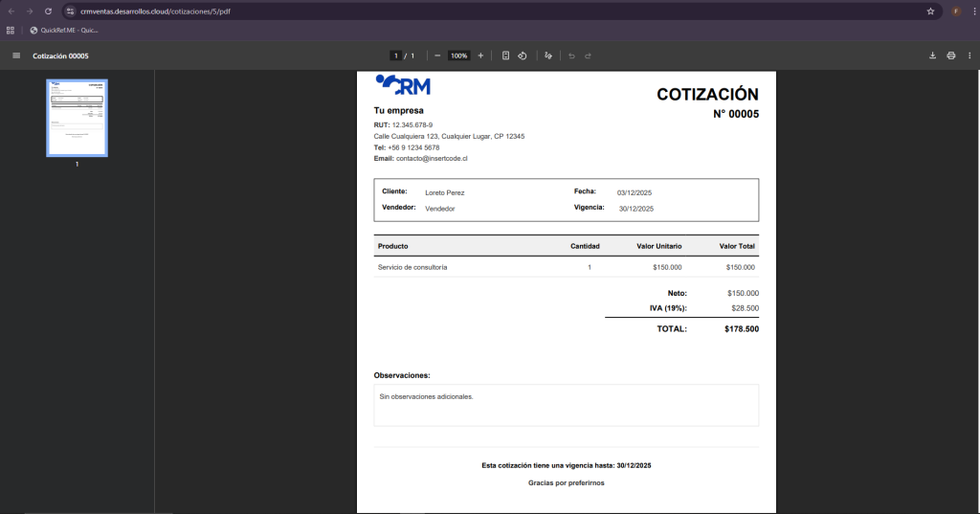Screen dimensions: 980x514
Task: Open the PDF viewer more actions menu
Action: (969, 56)
